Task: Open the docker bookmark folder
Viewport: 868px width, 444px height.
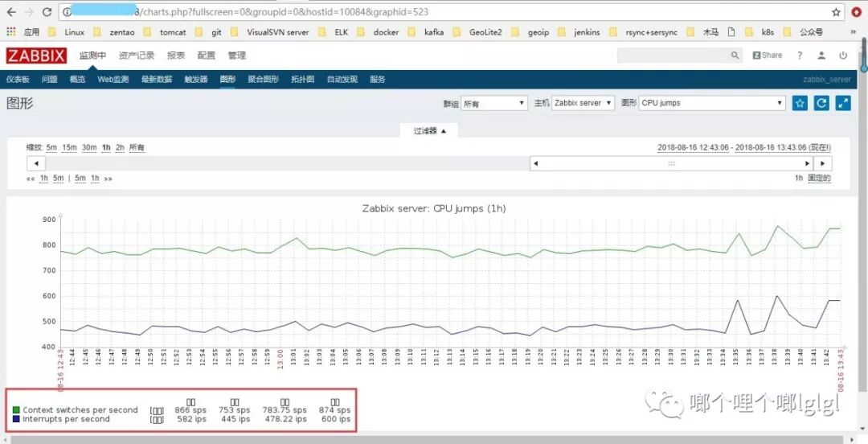Action: point(378,32)
